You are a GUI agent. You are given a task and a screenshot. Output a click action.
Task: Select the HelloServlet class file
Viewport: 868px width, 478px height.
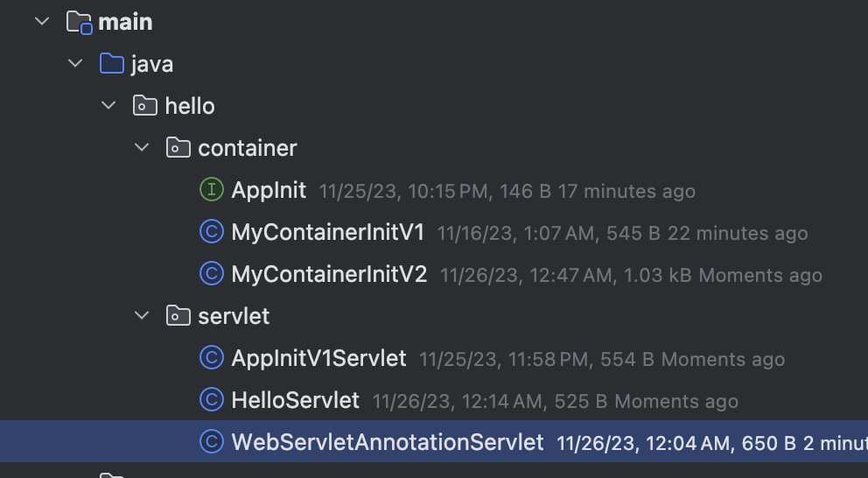click(x=295, y=400)
